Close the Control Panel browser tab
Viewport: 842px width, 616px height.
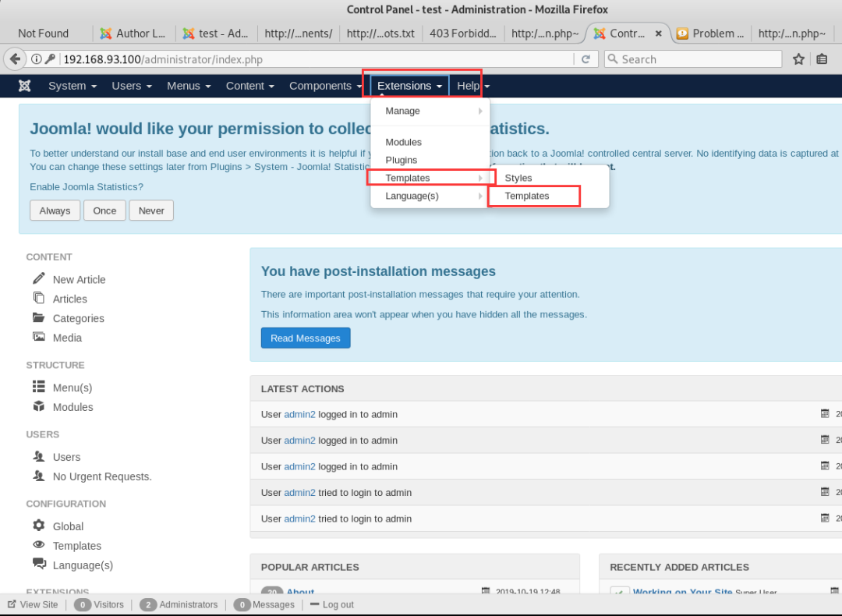[658, 34]
